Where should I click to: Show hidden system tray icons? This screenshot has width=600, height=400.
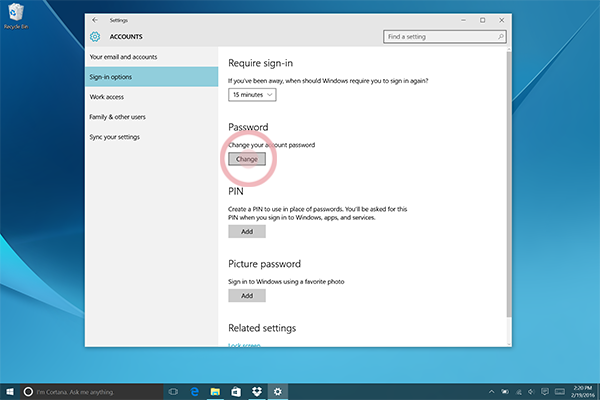492,392
